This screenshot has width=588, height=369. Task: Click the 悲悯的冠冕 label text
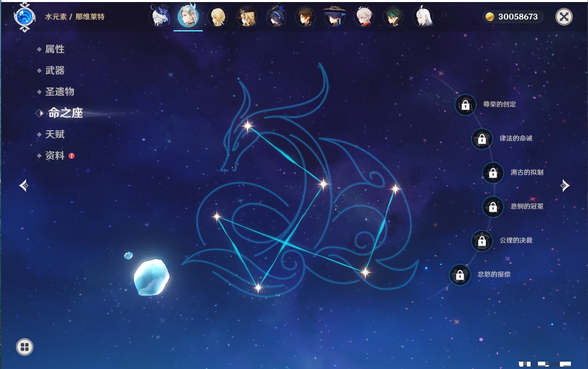(x=527, y=206)
